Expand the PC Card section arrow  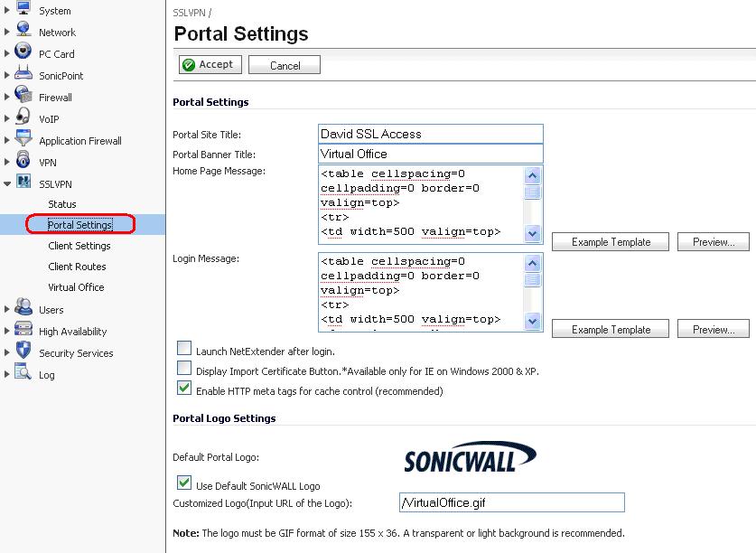click(x=6, y=53)
